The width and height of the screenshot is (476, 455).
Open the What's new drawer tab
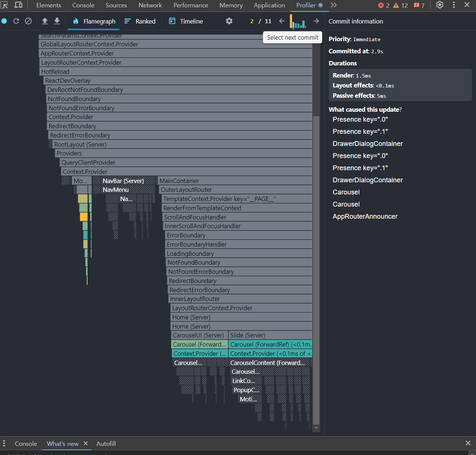tap(63, 444)
